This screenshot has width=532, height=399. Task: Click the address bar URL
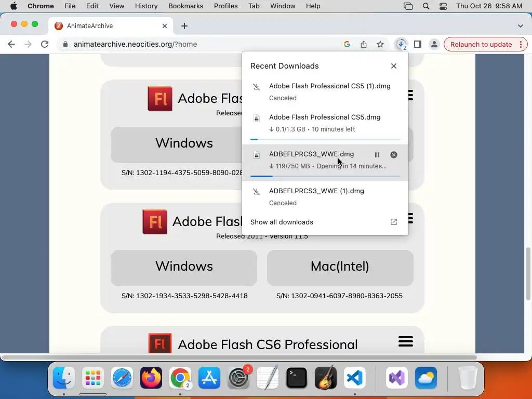(135, 44)
